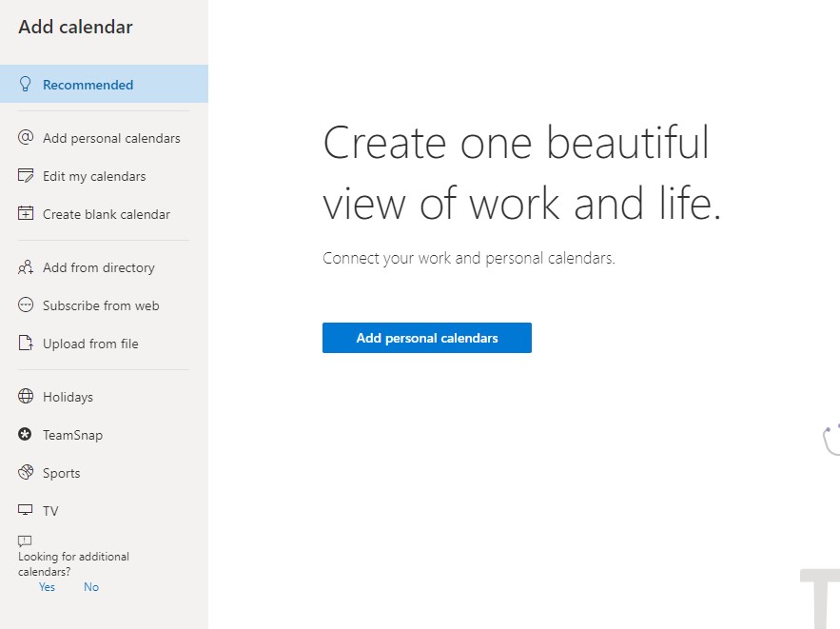Answer Yes to looking for additional calendars

coord(47,587)
